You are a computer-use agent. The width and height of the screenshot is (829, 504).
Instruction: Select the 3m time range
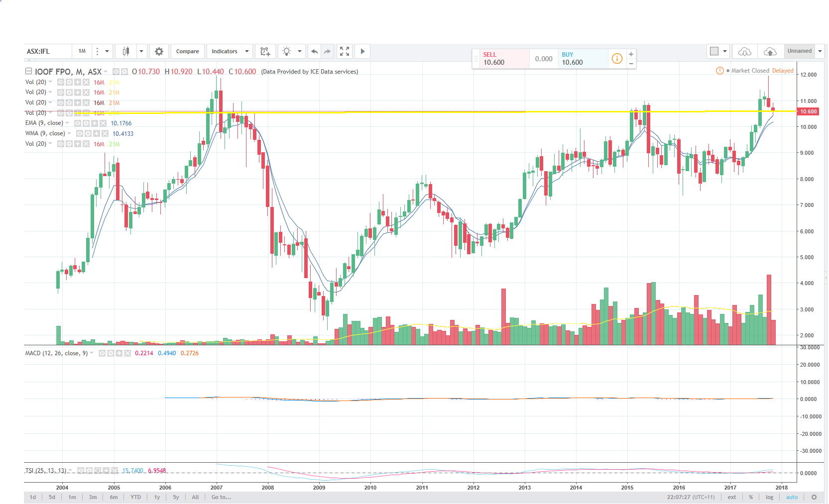[x=93, y=497]
